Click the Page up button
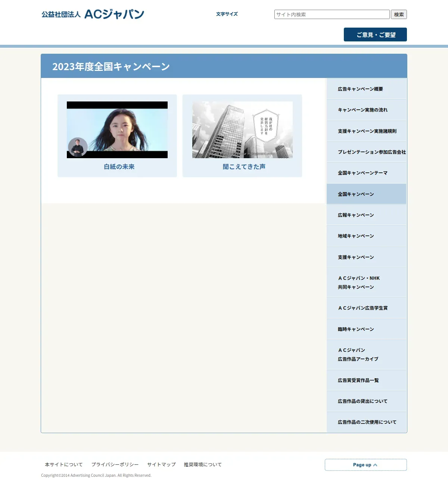The image size is (448, 501). (x=366, y=465)
